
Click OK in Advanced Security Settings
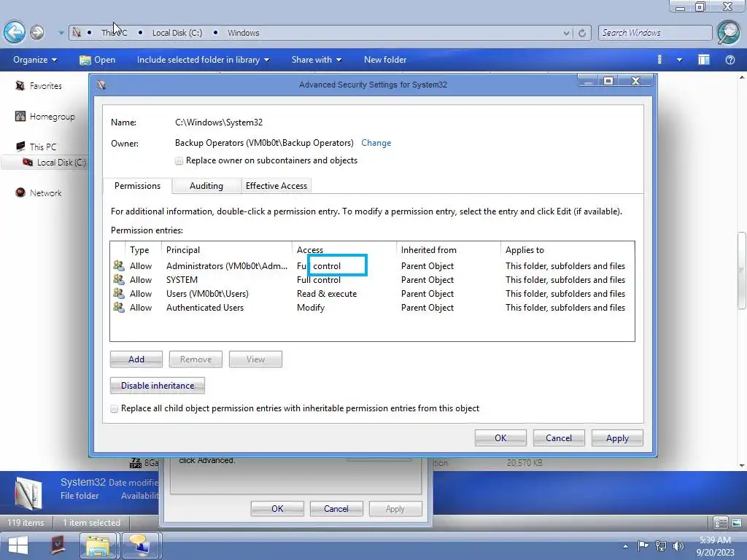tap(500, 438)
